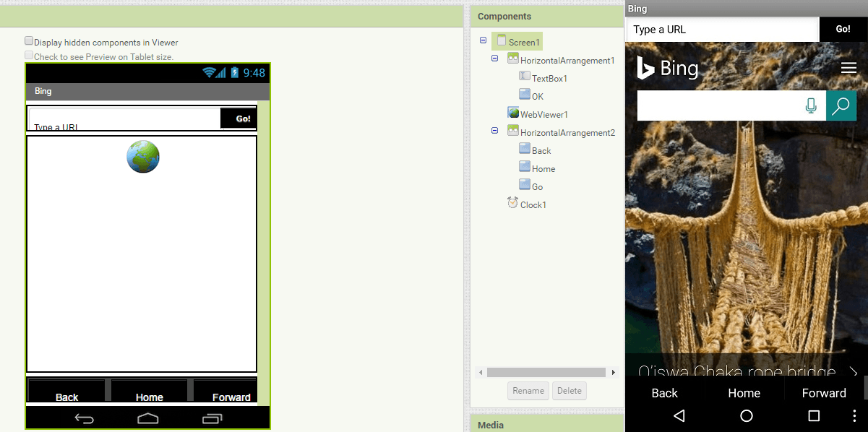Click the horizontal scrollbar thumb in Components
This screenshot has height=432, width=868.
pyautogui.click(x=546, y=373)
